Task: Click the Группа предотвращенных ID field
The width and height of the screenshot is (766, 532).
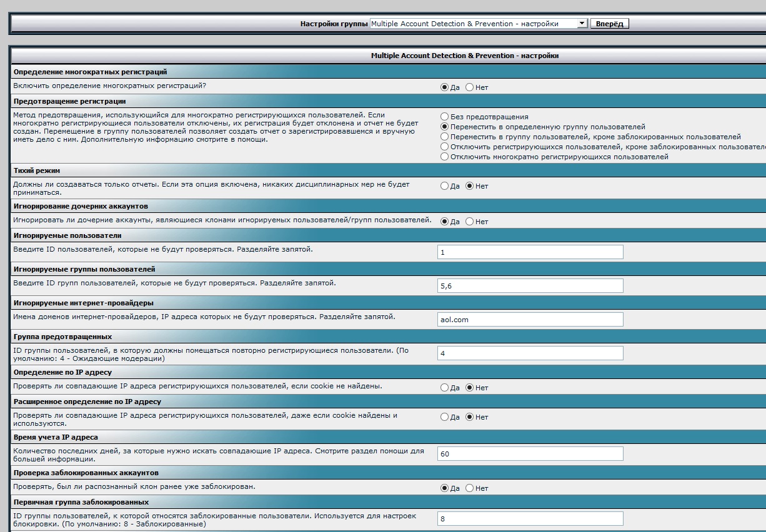Action: [x=530, y=353]
